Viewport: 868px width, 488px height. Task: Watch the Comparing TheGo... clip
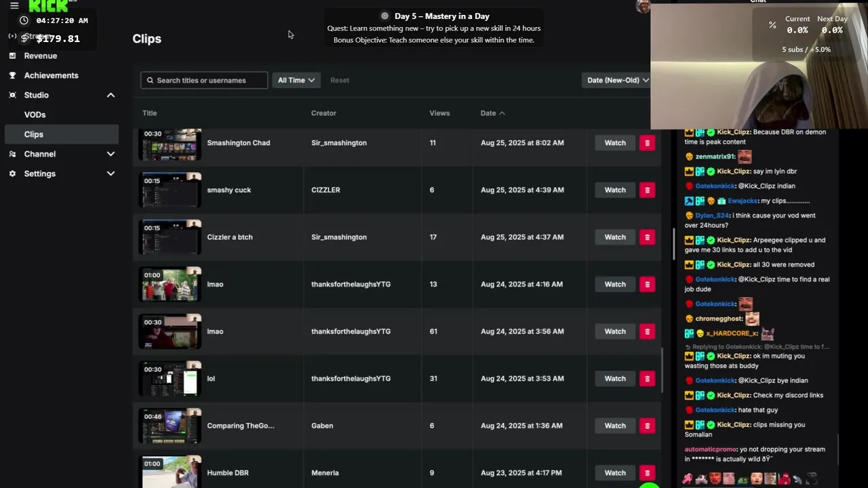click(x=615, y=426)
